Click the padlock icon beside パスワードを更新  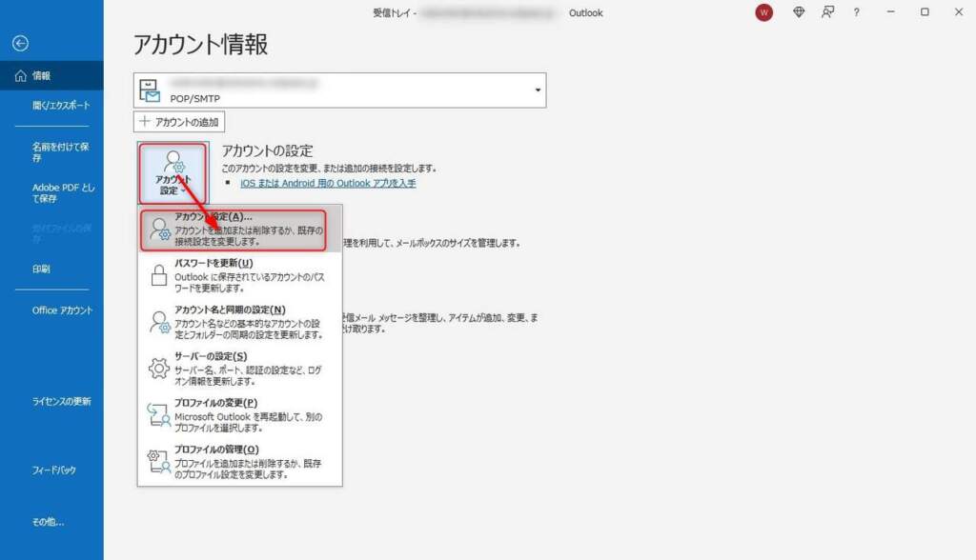(x=159, y=275)
